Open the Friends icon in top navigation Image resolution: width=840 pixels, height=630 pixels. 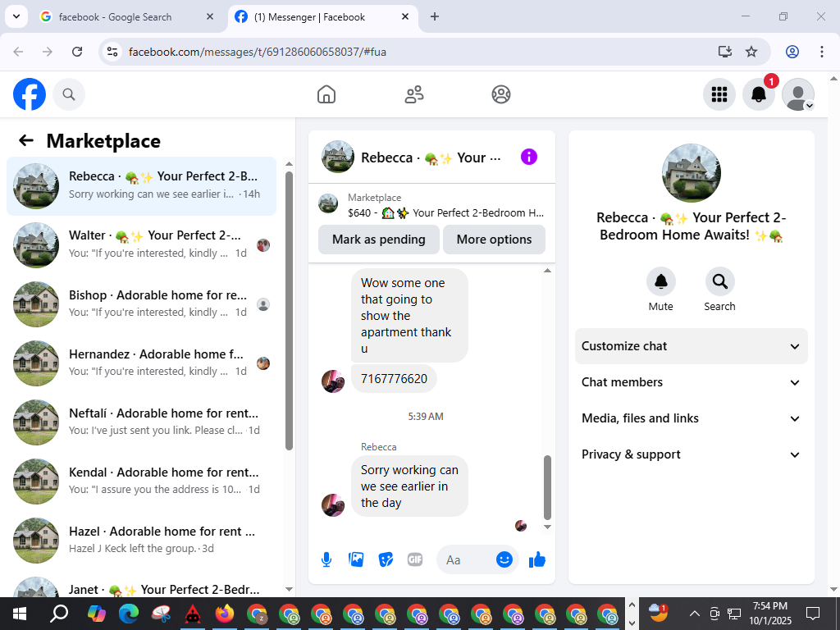tap(413, 94)
